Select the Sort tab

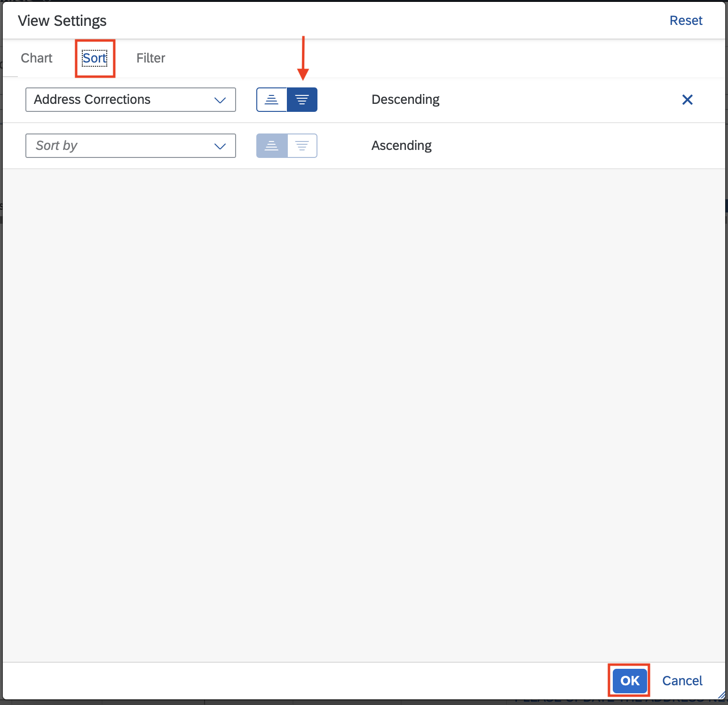click(95, 58)
